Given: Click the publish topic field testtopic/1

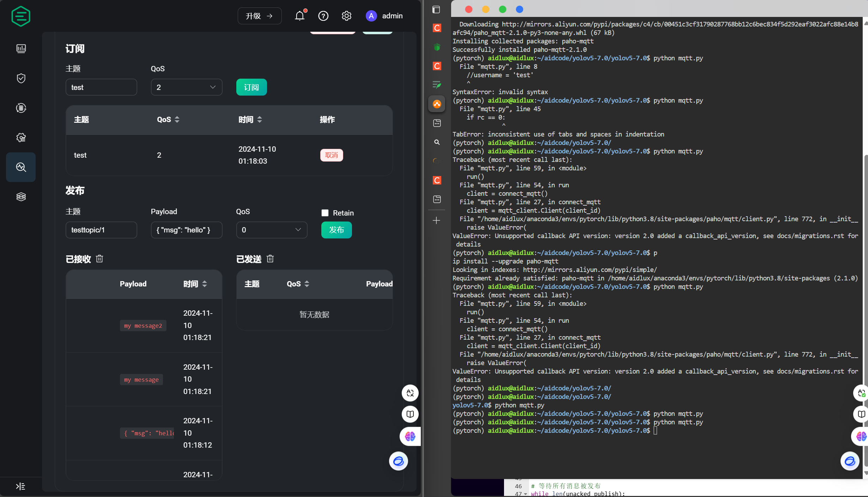Looking at the screenshot, I should tap(101, 230).
